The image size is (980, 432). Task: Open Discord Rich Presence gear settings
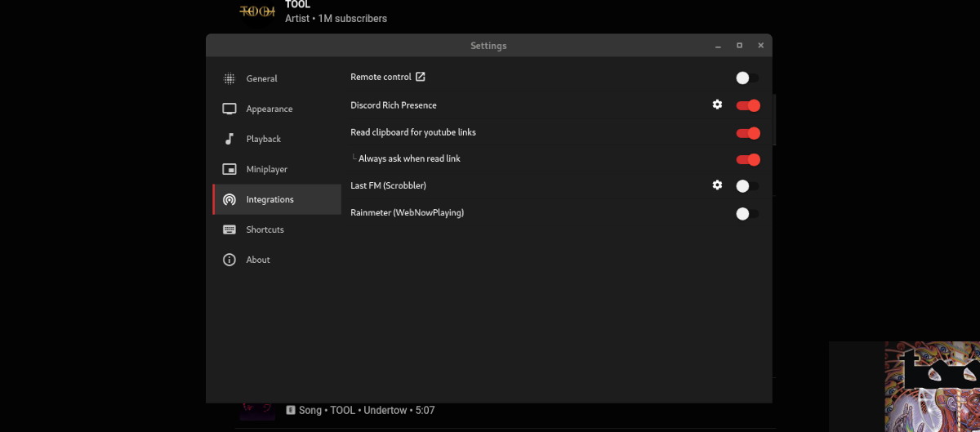click(x=717, y=105)
